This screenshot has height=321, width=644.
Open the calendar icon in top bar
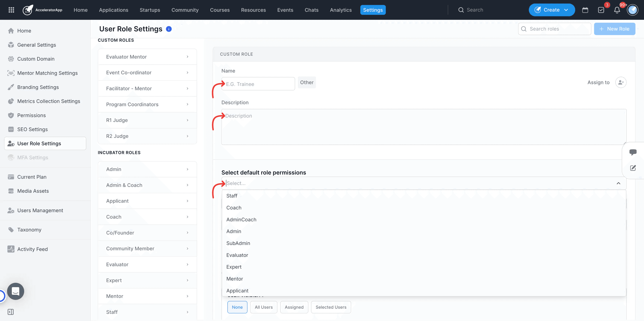(585, 10)
